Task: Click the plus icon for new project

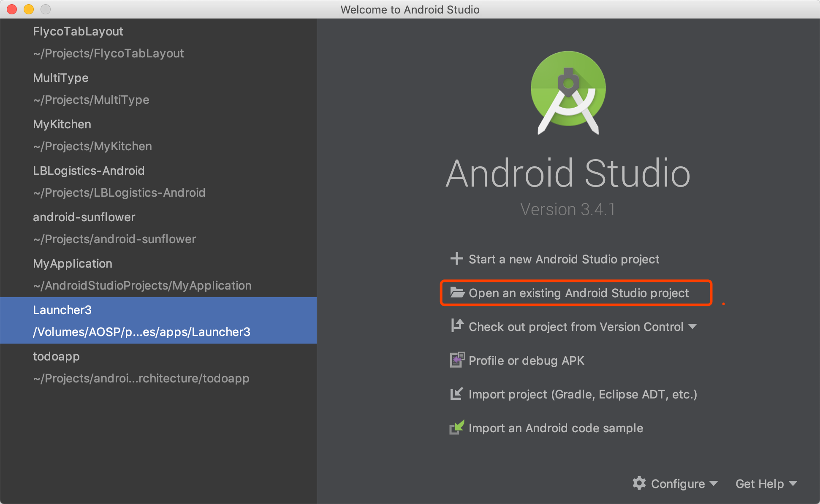Action: (x=456, y=258)
